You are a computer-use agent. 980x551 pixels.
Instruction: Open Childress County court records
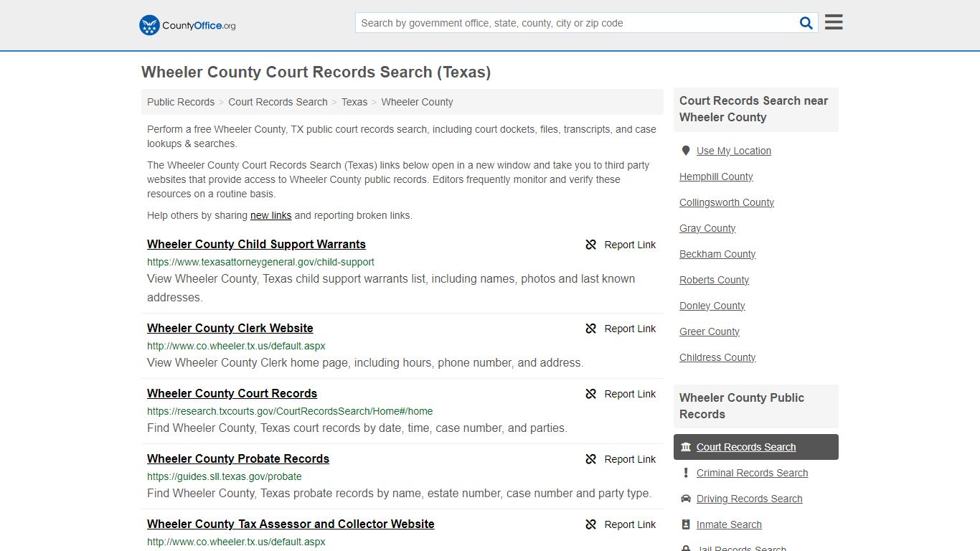click(x=717, y=357)
